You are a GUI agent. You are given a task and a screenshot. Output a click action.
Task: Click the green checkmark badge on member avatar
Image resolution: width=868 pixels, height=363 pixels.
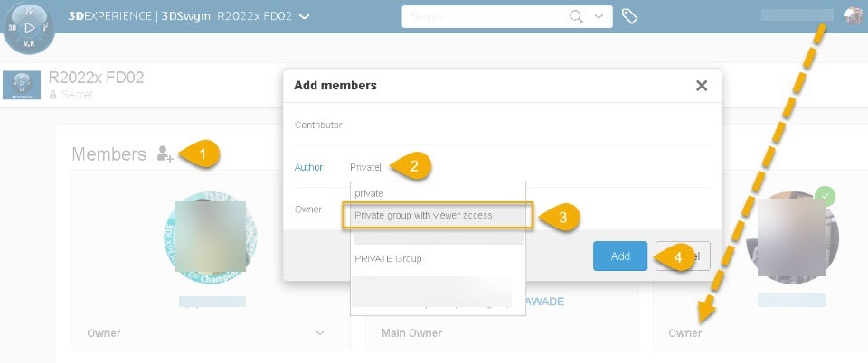tap(824, 196)
